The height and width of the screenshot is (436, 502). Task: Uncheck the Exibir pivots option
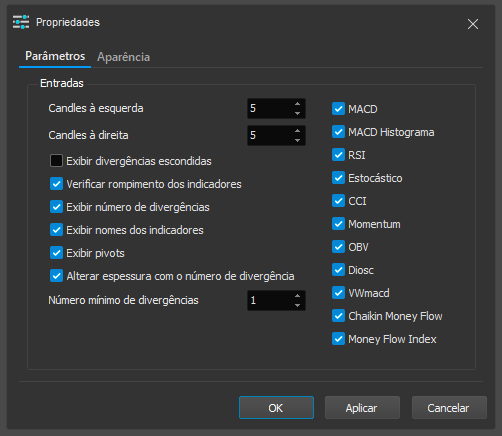pos(56,253)
